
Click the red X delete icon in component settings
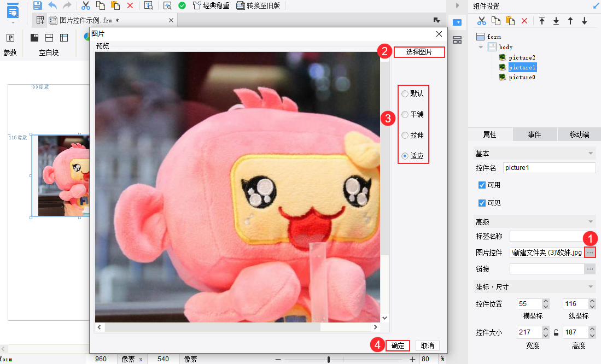524,21
